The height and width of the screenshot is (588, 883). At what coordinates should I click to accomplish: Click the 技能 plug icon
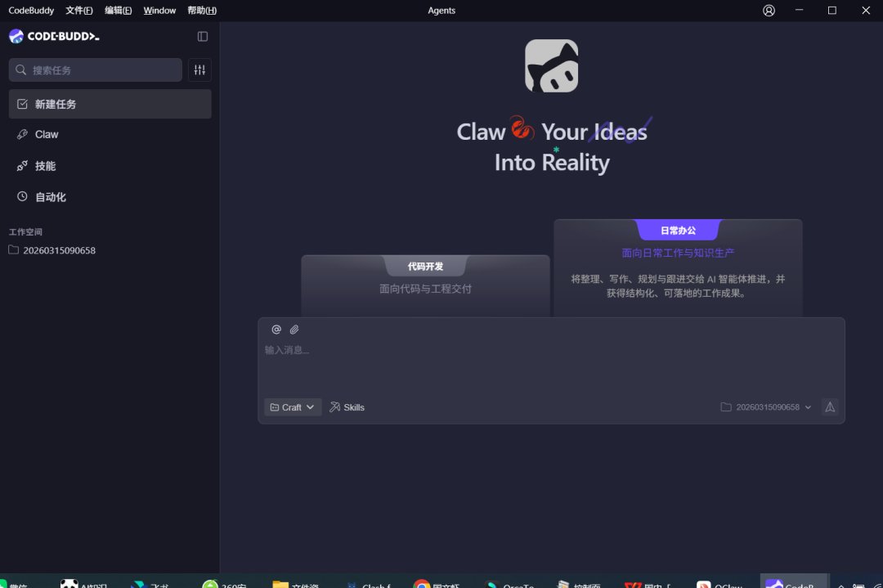tap(23, 166)
